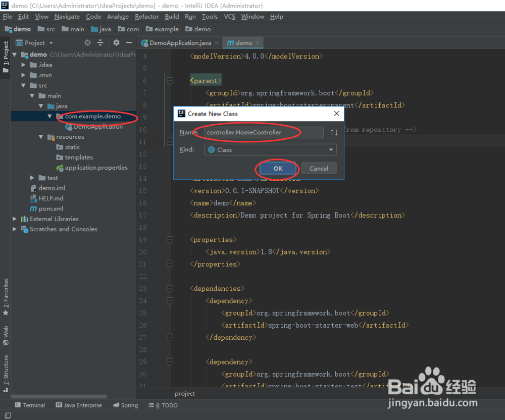Collapse the main folder
505x420 pixels.
point(32,96)
